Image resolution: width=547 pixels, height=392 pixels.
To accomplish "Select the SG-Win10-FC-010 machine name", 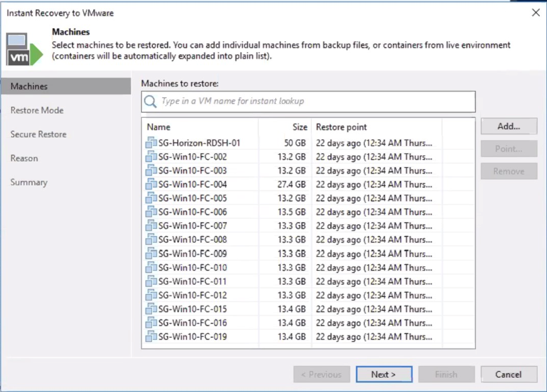I will pyautogui.click(x=192, y=267).
